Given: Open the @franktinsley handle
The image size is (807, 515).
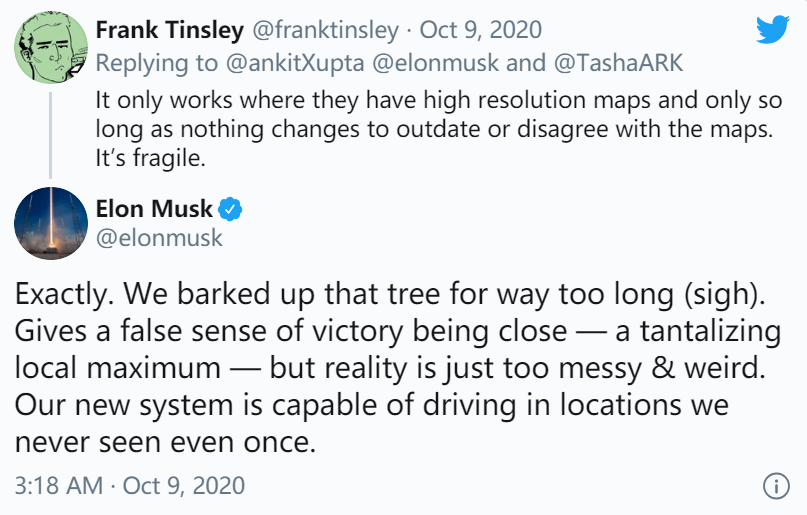Looking at the screenshot, I should (x=325, y=30).
